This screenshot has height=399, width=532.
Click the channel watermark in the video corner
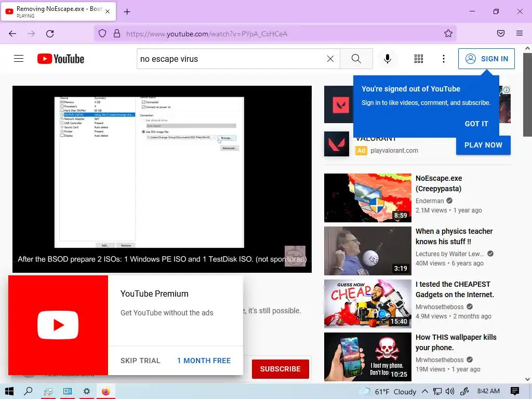295,256
